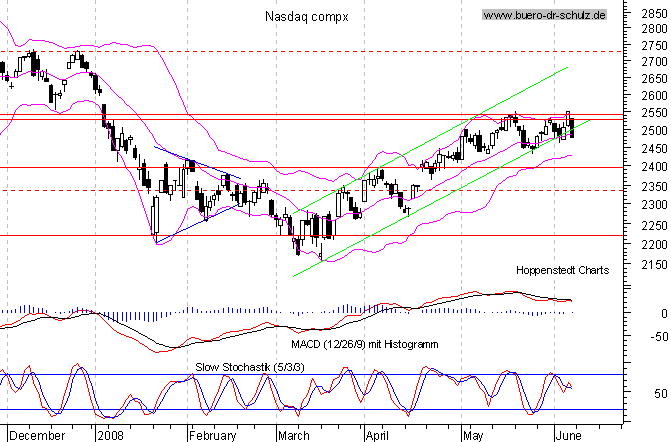Viewport: 671px width, 442px height.
Task: Click the 2200 price axis value
Action: coord(654,245)
